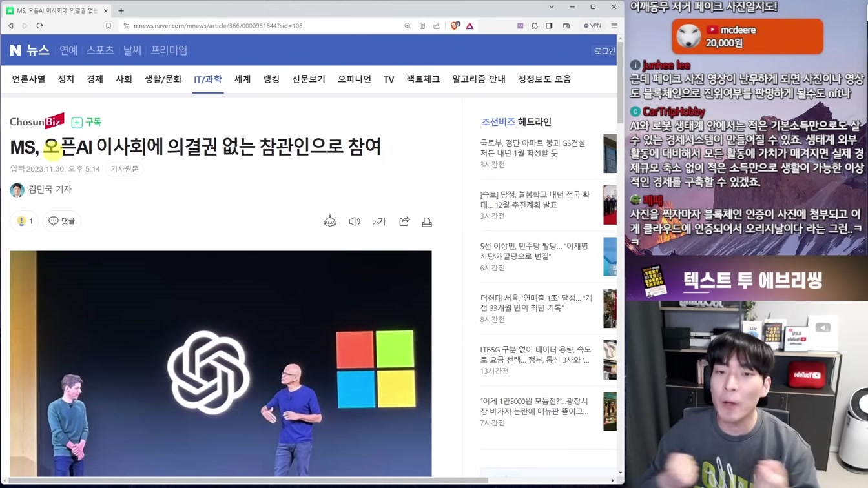Click the ChosunBiz publisher logo

coord(37,121)
